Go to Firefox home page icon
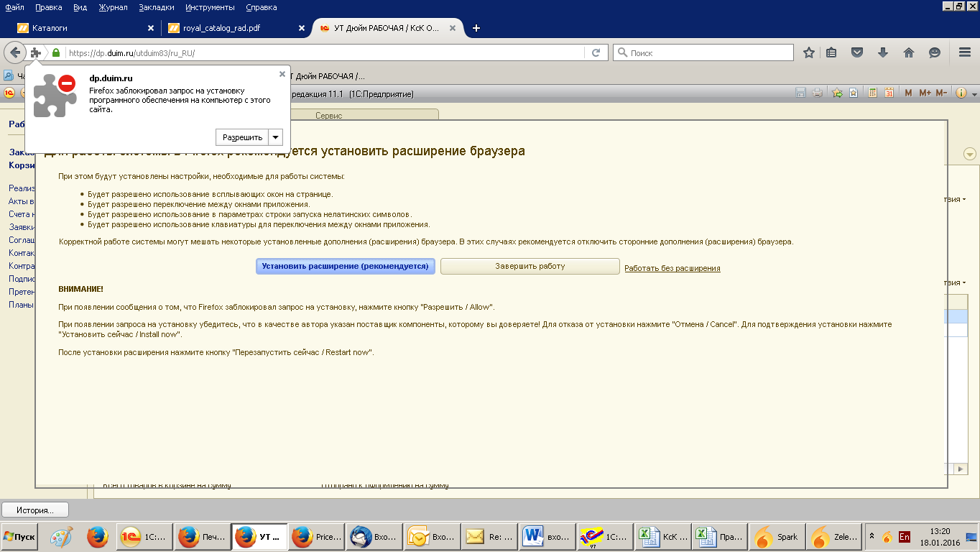 click(909, 52)
